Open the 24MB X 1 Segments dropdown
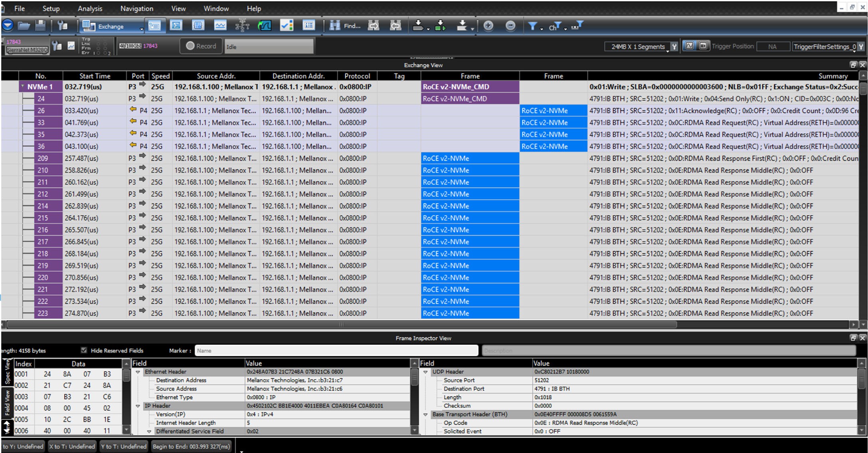 tap(637, 47)
